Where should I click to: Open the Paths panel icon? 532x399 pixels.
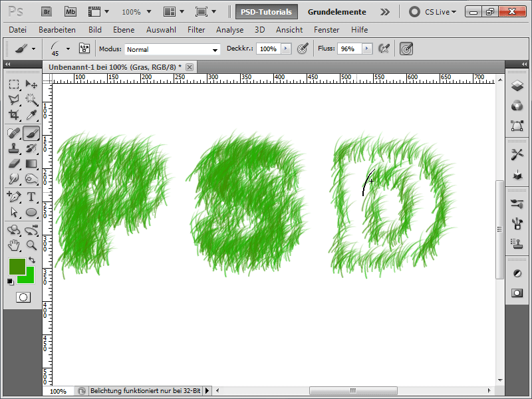517,126
